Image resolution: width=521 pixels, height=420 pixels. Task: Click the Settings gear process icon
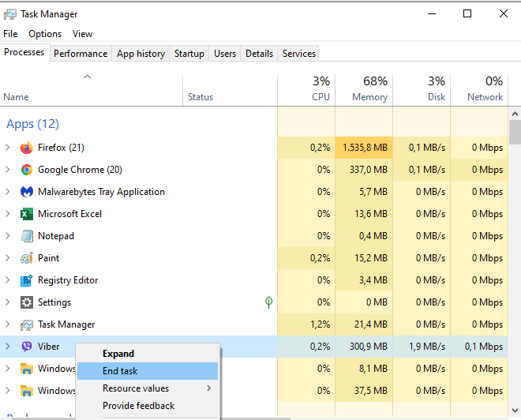click(27, 302)
